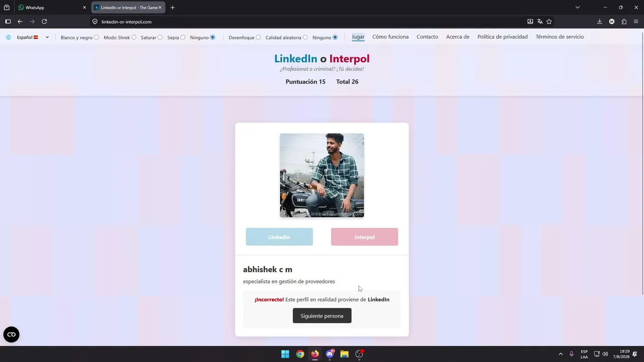Select Ninguno in the color filter group
Image resolution: width=644 pixels, height=362 pixels.
pos(213,37)
